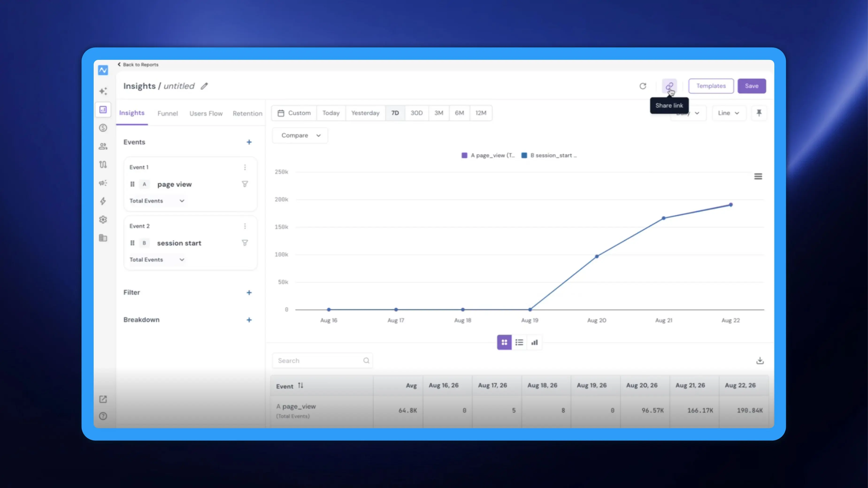Select the 30D date range
Viewport: 868px width, 488px height.
[416, 113]
